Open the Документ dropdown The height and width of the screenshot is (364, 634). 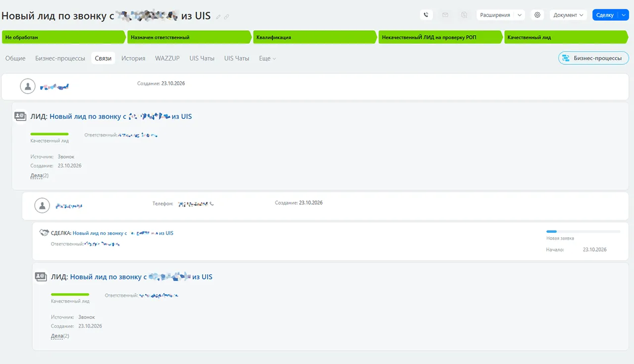(568, 15)
